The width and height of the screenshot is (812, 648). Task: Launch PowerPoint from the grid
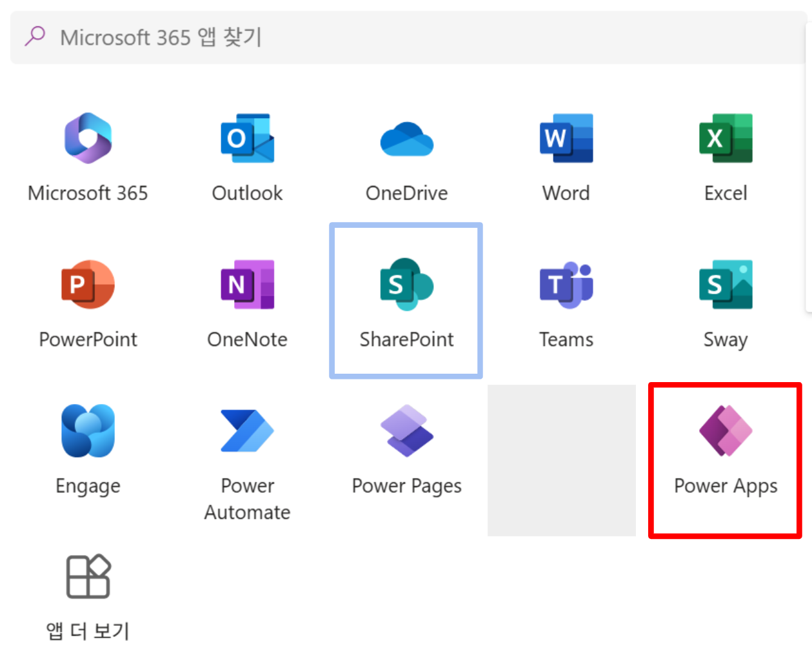point(88,285)
